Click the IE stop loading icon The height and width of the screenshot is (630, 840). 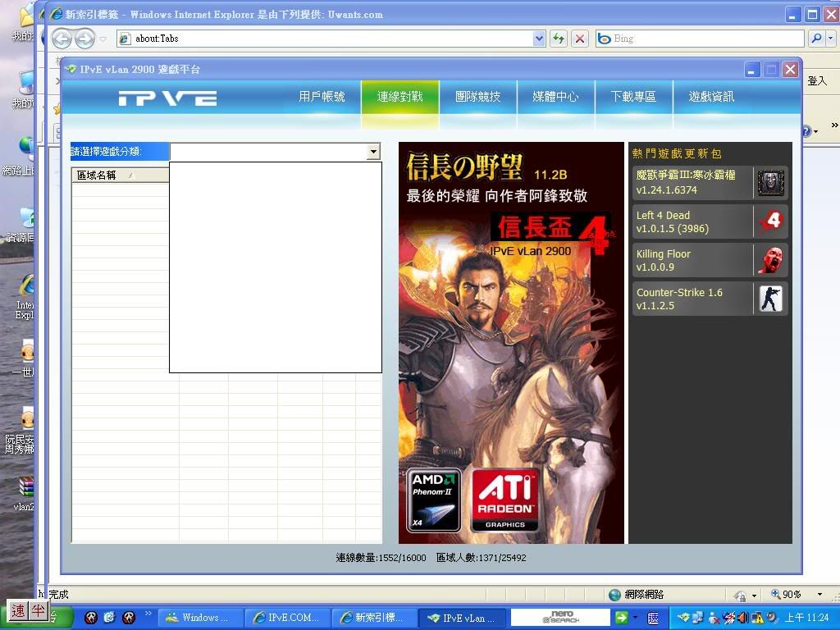pyautogui.click(x=580, y=39)
